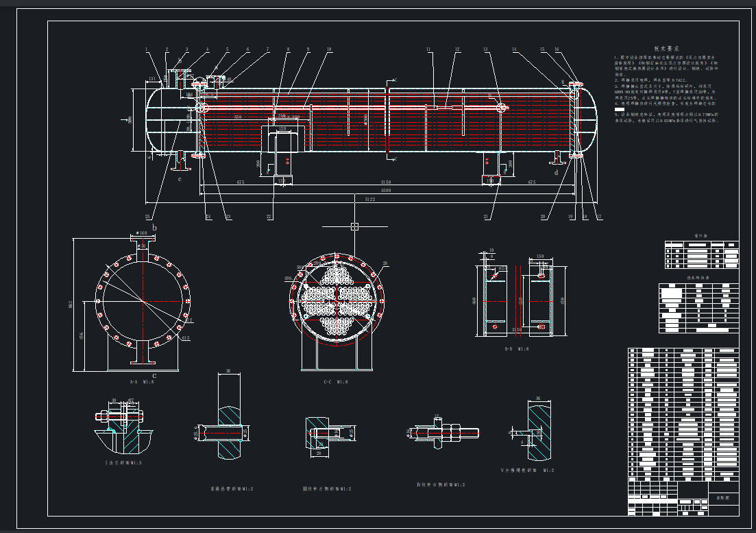Click part balloon number 19
The width and height of the screenshot is (756, 533).
(570, 217)
